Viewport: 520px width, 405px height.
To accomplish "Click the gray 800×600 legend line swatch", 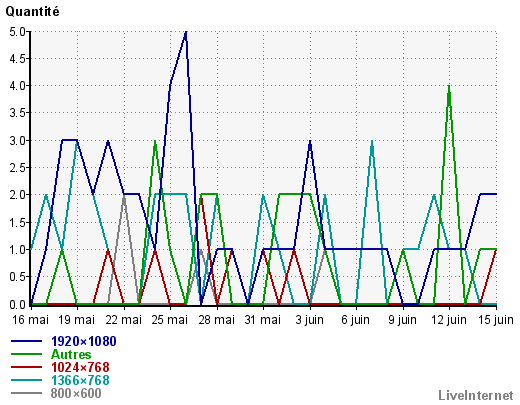I will tap(27, 393).
